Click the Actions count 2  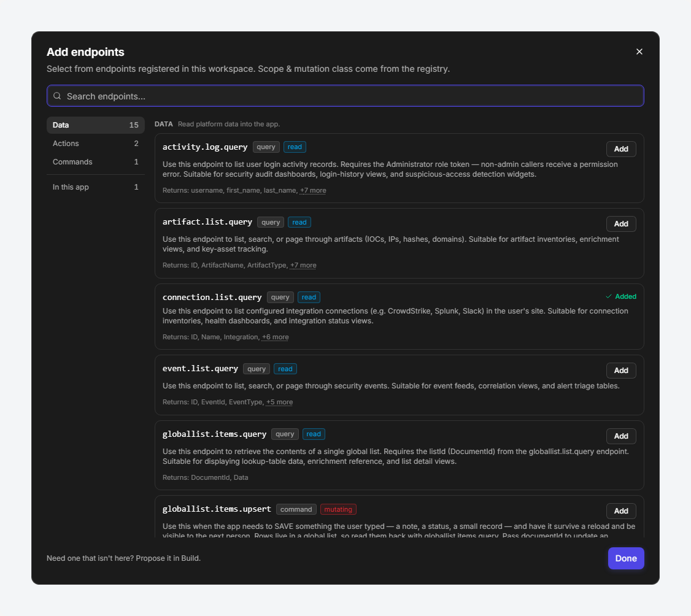(136, 144)
